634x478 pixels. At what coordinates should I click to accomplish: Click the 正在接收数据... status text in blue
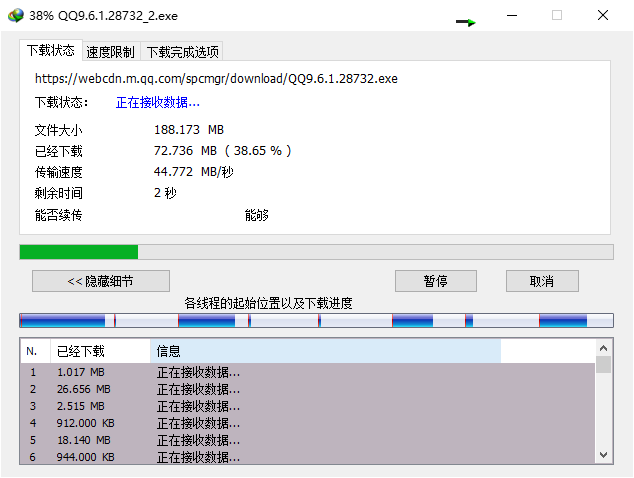click(x=158, y=102)
